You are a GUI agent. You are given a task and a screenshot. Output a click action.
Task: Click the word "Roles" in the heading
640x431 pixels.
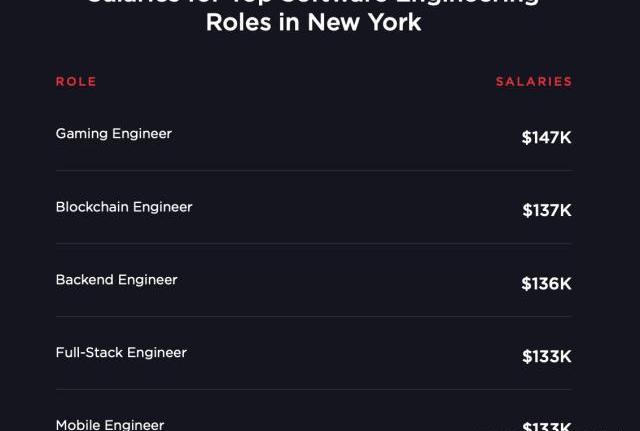tap(239, 23)
